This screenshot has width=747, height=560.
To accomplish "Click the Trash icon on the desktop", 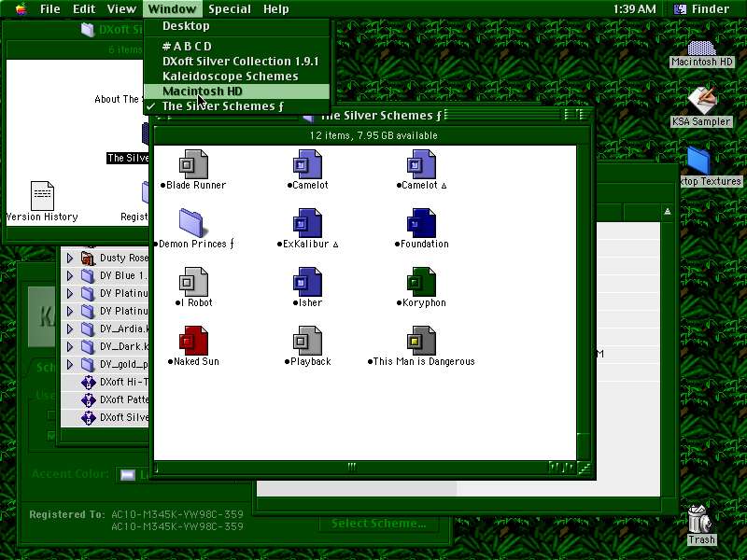I will (x=699, y=520).
